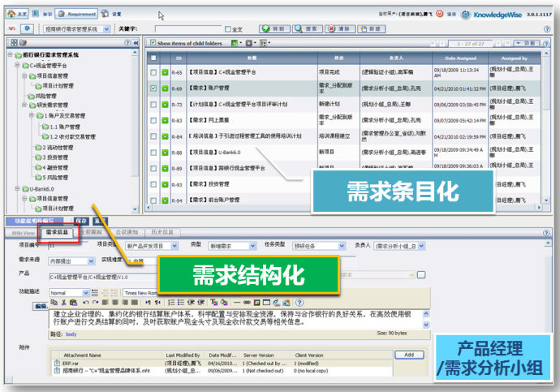Image resolution: width=560 pixels, height=392 pixels.
Task: Click the help icon in editor toolbar
Action: click(299, 302)
